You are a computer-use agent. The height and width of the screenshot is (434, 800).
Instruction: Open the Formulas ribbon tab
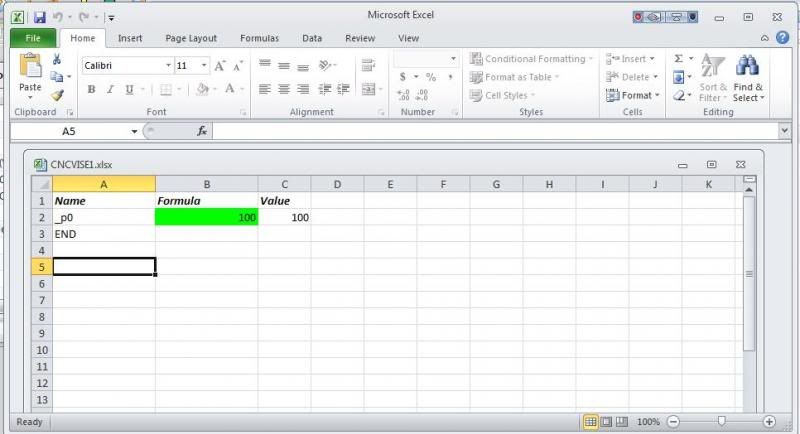pos(259,38)
